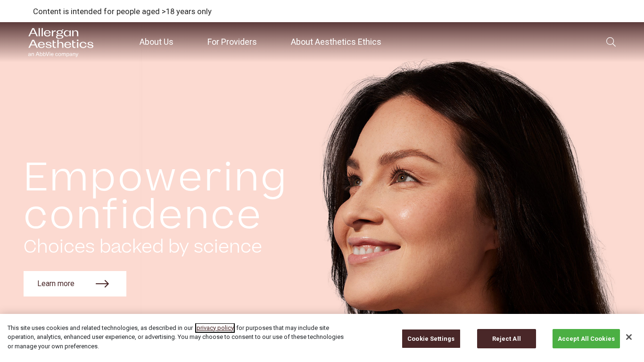Click the aged >18 years notice text
Image resolution: width=644 pixels, height=362 pixels.
tap(122, 11)
